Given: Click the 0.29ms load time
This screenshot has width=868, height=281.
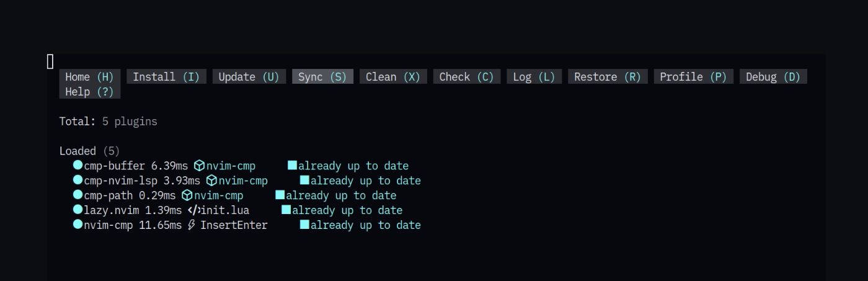Looking at the screenshot, I should coord(157,195).
